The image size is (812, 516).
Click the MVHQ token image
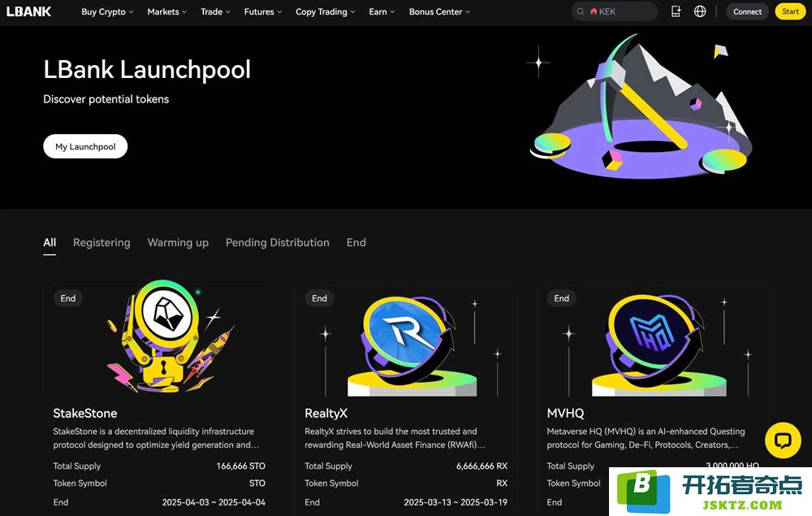point(659,346)
